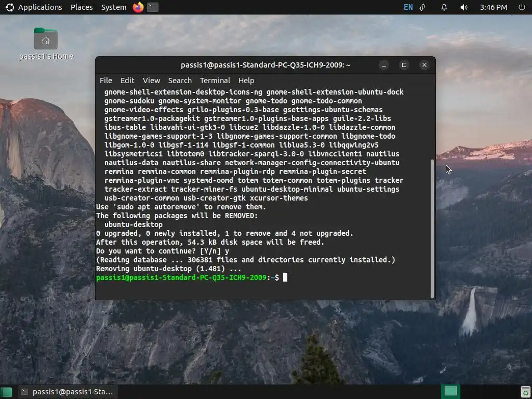Click 'ibus-table' in the package list
The image size is (532, 399).
125,128
